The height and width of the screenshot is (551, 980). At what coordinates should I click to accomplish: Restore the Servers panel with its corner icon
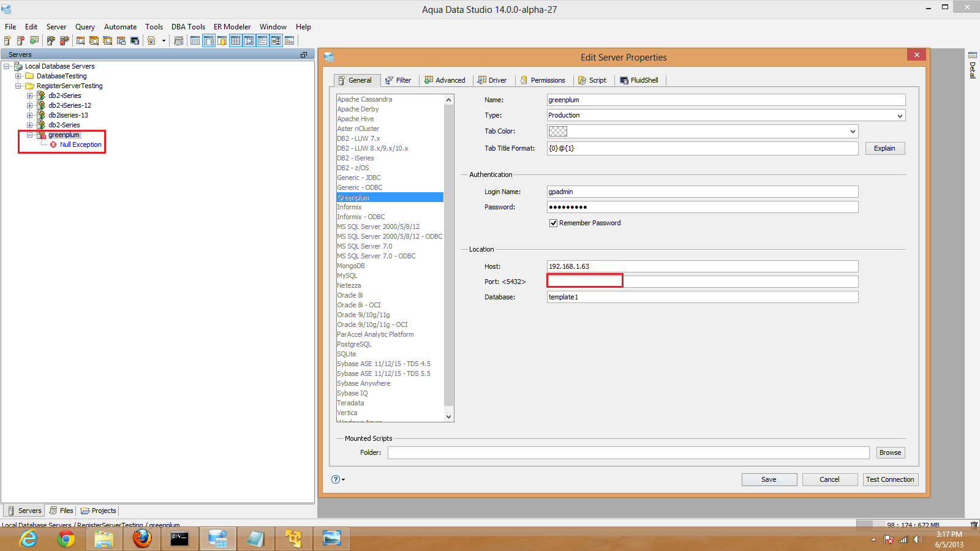304,54
